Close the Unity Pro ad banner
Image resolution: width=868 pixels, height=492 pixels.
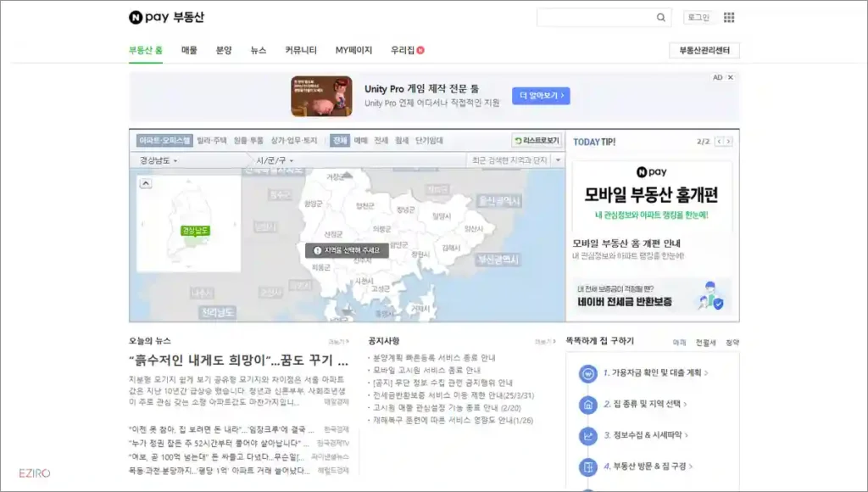(x=730, y=77)
